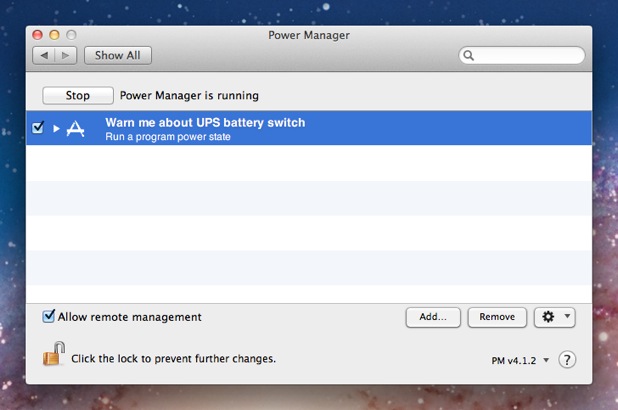Click the application icon of UPS event
This screenshot has width=618, height=410.
pyautogui.click(x=75, y=129)
